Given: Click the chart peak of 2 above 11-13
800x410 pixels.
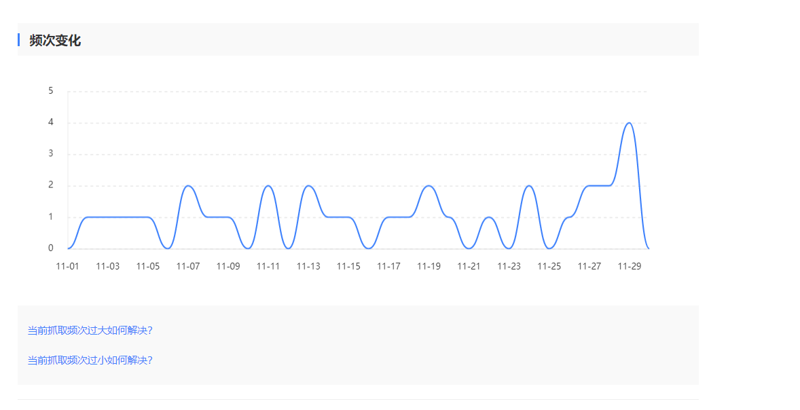Looking at the screenshot, I should 308,186.
